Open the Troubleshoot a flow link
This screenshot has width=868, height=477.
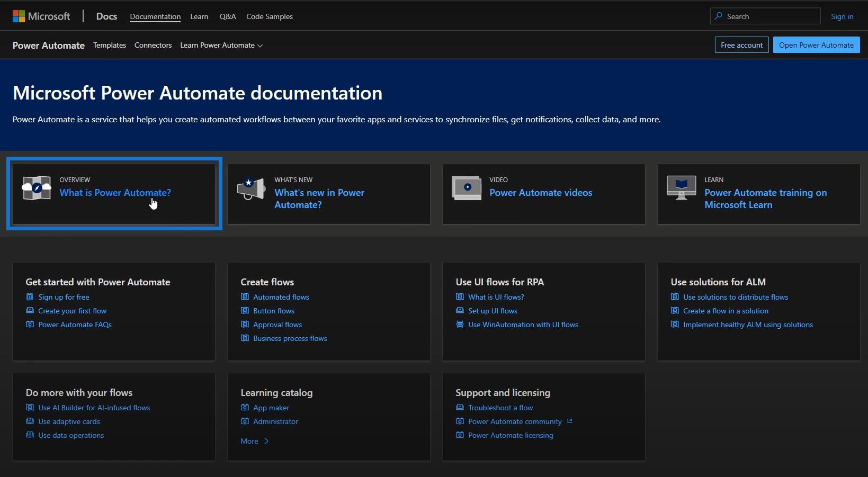pyautogui.click(x=500, y=408)
